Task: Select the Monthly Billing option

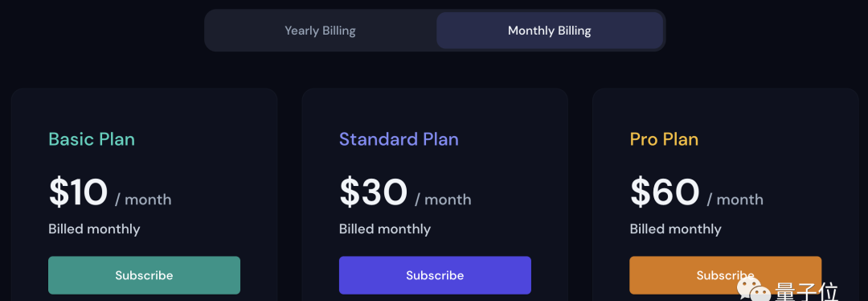Action: [549, 31]
